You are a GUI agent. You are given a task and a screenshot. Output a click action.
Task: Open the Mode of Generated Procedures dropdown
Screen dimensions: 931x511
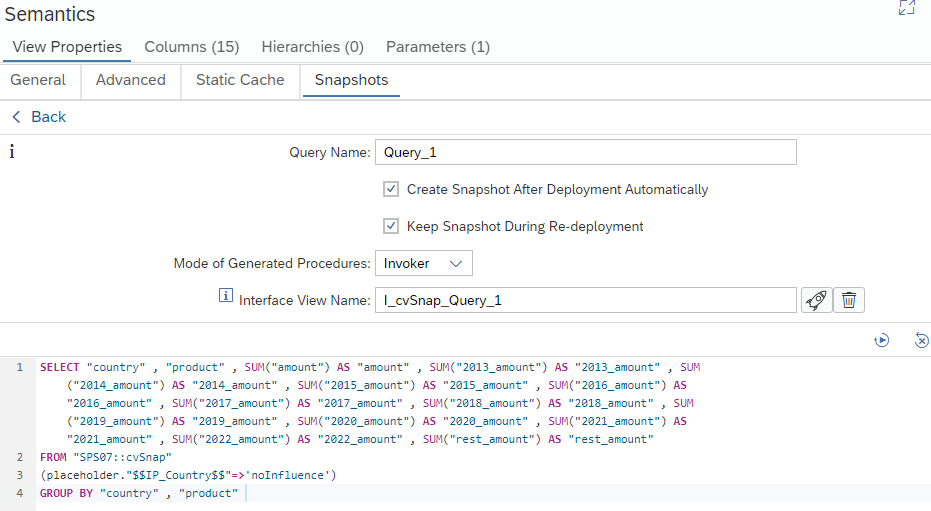(x=423, y=263)
